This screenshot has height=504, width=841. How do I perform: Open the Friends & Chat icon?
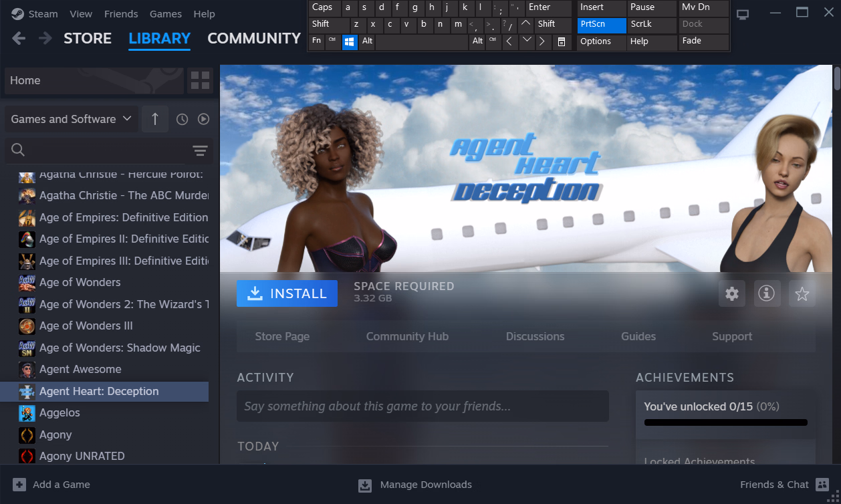(822, 485)
